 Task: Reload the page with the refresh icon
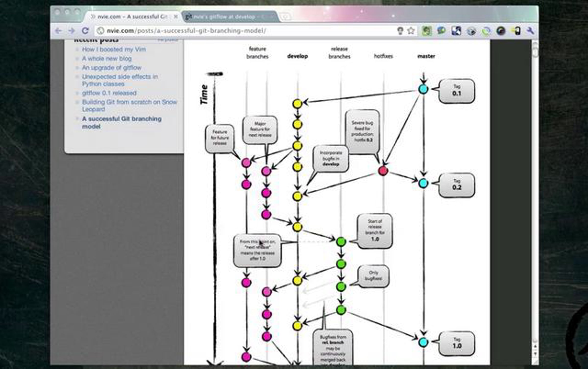[x=85, y=31]
